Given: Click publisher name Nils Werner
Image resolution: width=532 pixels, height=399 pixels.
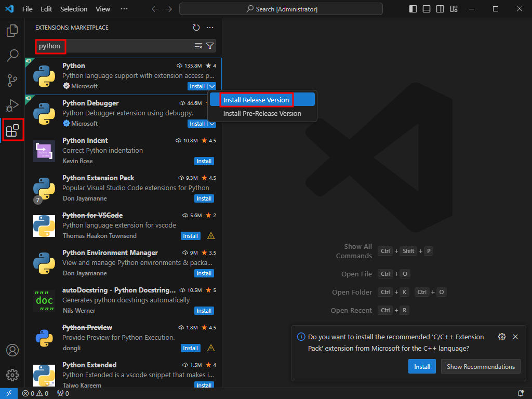Looking at the screenshot, I should click(x=79, y=311).
